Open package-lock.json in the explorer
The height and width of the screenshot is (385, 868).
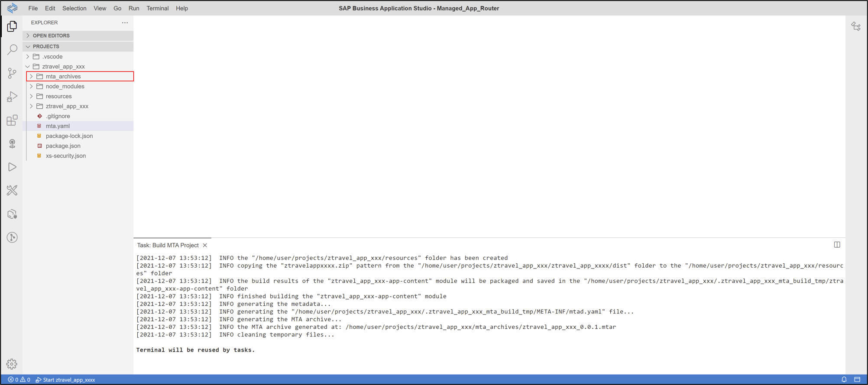point(78,136)
